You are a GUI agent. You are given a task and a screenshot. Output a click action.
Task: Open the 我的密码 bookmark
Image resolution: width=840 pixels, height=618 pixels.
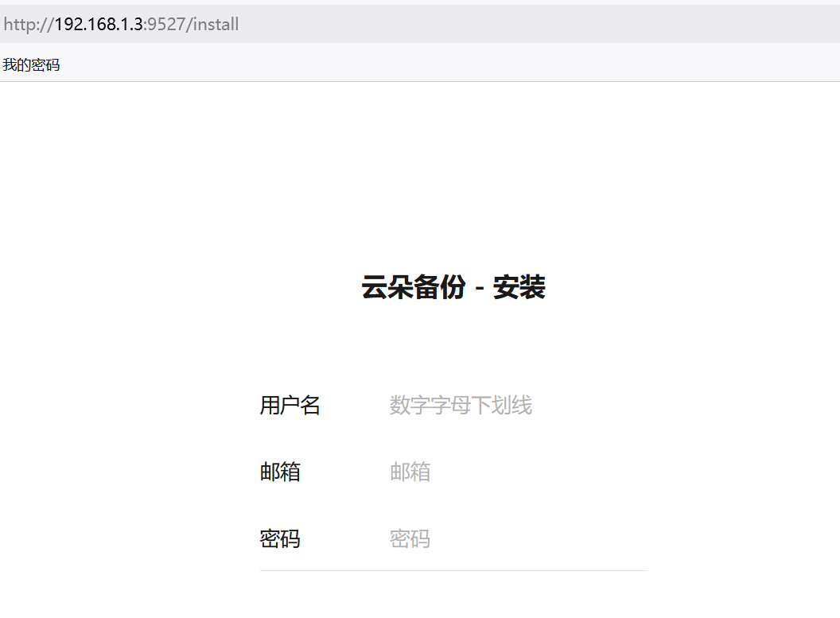pyautogui.click(x=31, y=65)
